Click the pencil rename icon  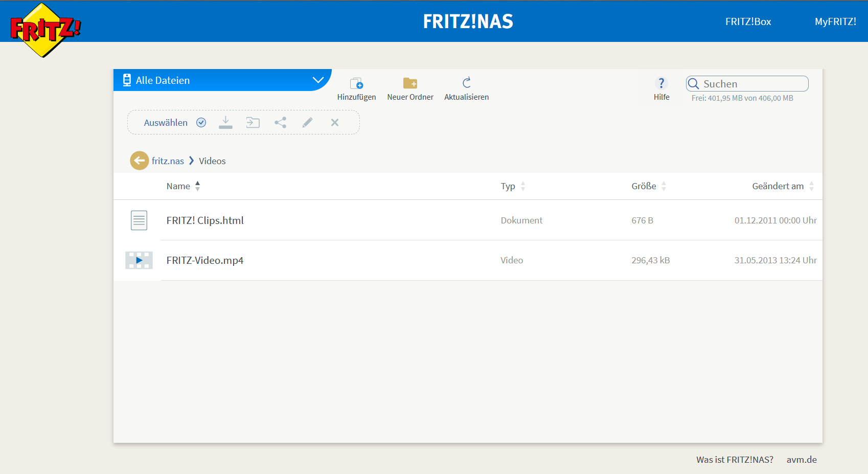(x=307, y=122)
